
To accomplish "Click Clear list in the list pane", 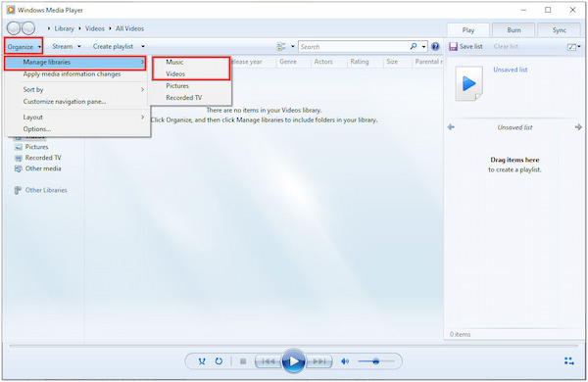I will coord(506,46).
